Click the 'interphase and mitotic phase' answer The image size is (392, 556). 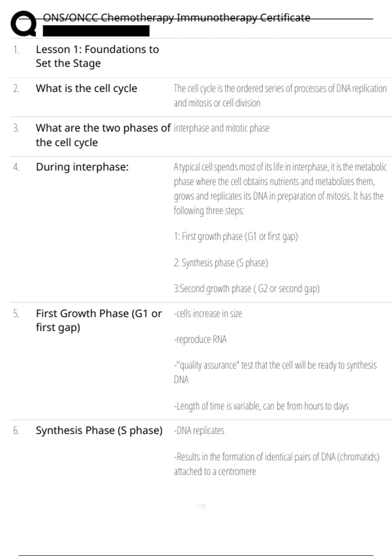221,128
